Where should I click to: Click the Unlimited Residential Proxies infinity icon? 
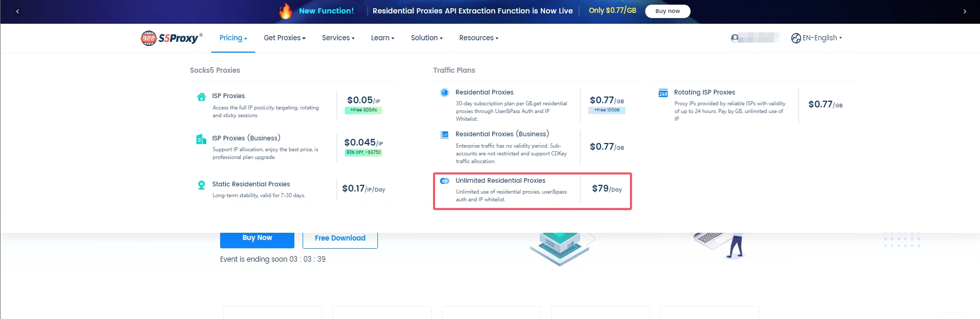pyautogui.click(x=444, y=181)
